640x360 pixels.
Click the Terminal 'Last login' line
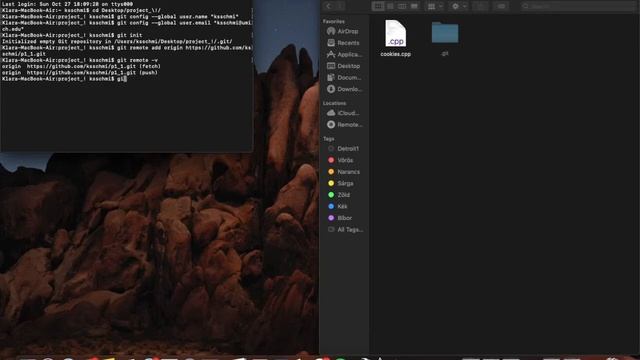[67, 4]
